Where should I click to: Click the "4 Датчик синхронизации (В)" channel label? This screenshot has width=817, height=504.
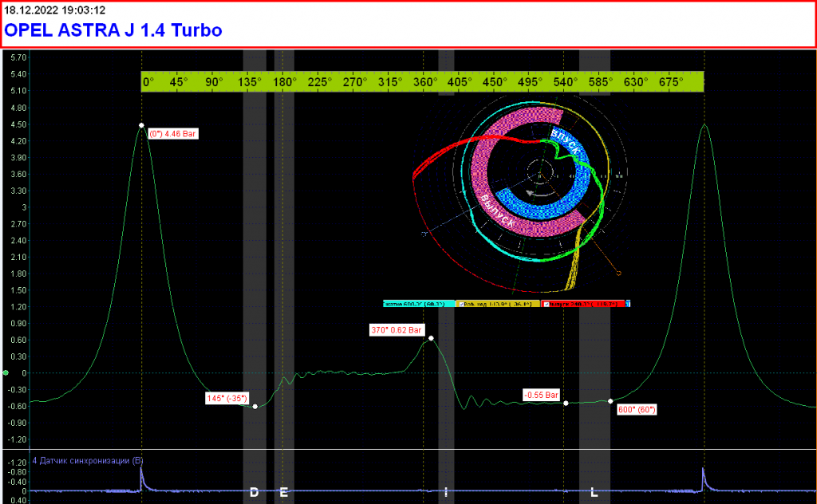pos(88,460)
